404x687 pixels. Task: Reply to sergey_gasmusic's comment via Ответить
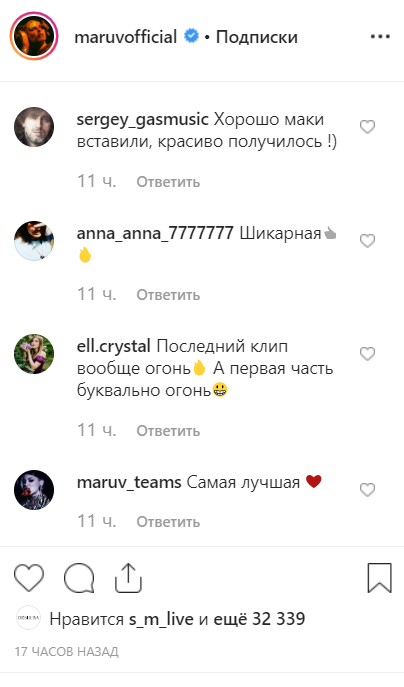click(x=168, y=181)
